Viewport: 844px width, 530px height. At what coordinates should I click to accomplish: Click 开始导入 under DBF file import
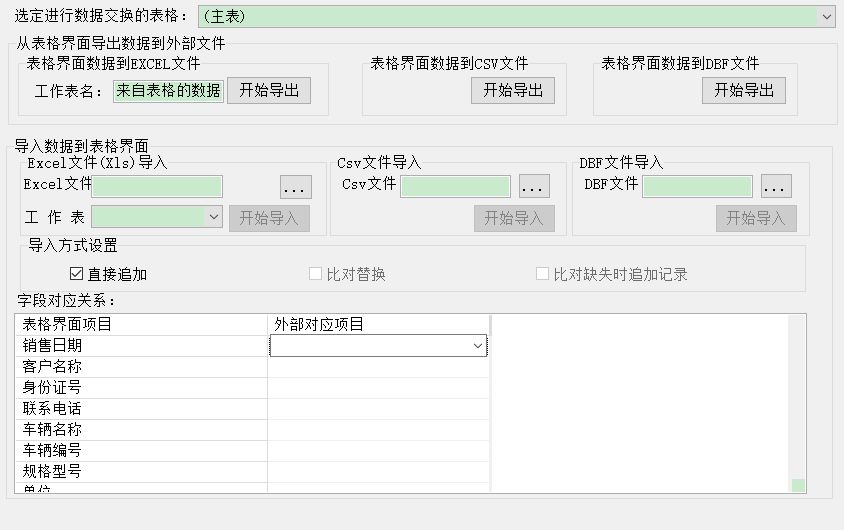pos(756,218)
